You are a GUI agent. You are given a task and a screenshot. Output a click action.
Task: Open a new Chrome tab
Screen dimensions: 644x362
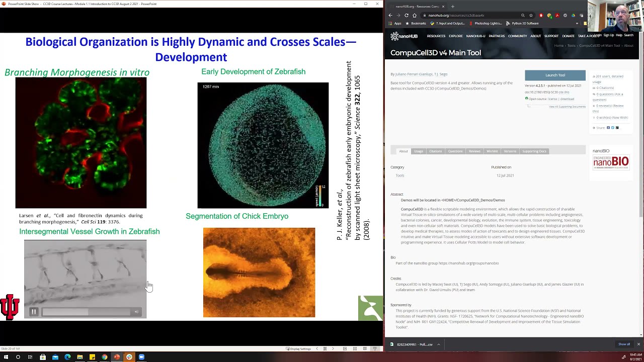pos(452,7)
